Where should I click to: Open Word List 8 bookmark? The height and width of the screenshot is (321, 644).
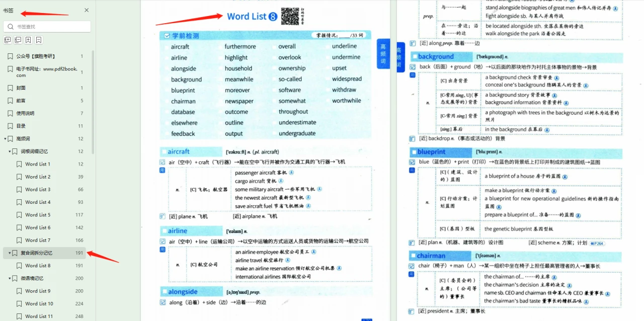[x=38, y=266]
